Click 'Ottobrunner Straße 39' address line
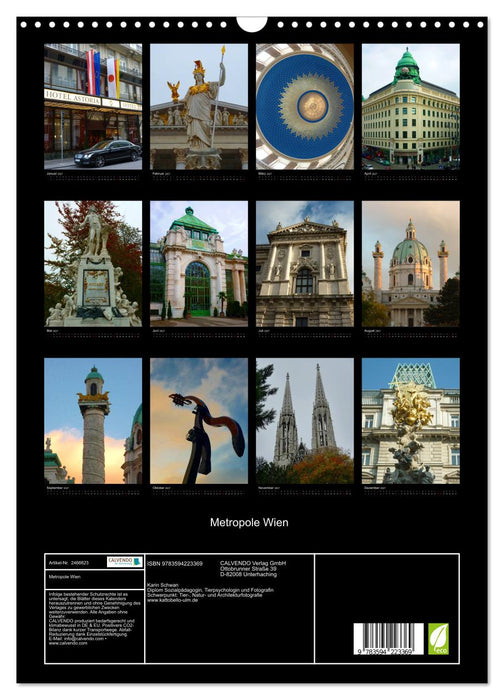This screenshot has width=504, height=700. [248, 569]
